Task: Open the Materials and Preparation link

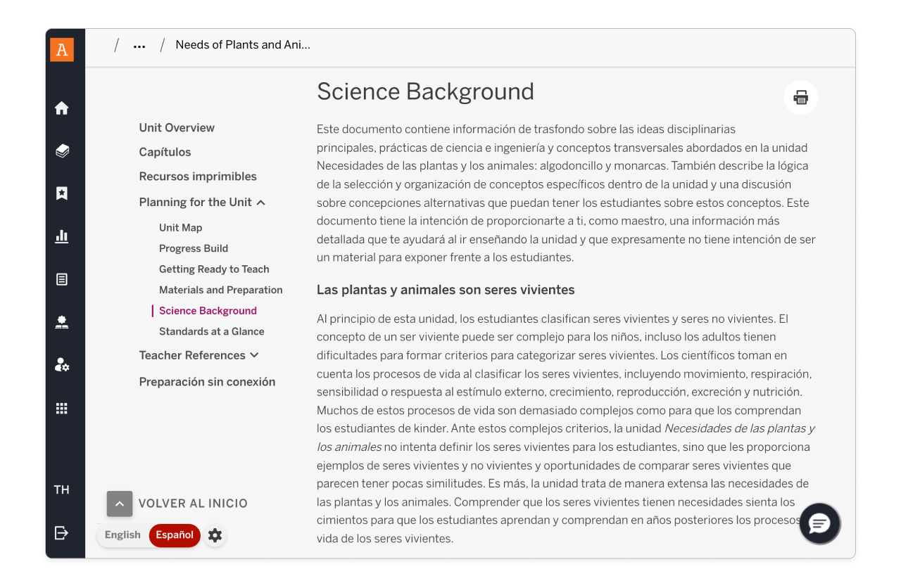Action: [220, 290]
